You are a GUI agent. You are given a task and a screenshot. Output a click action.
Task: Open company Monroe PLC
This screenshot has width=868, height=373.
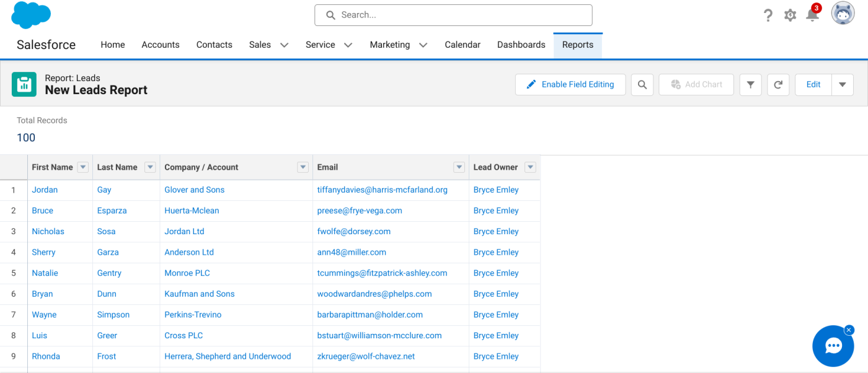coord(187,273)
